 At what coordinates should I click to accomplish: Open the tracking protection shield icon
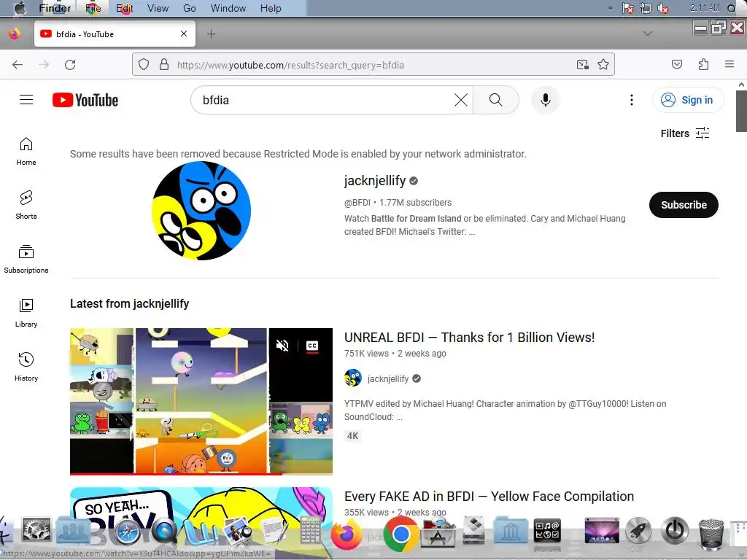[144, 65]
